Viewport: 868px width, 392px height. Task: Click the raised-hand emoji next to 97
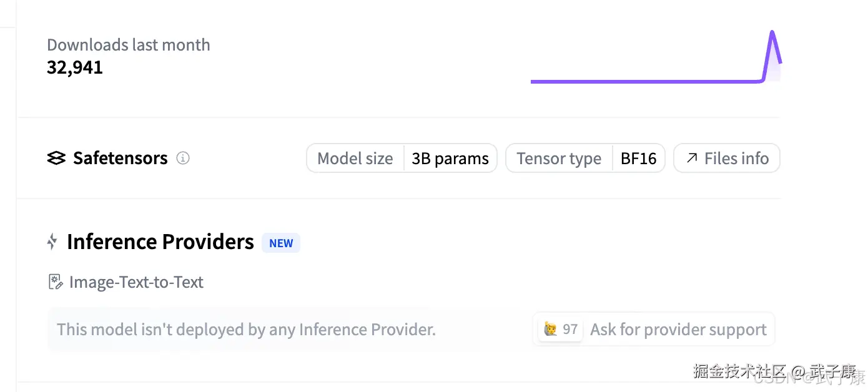[x=550, y=329]
